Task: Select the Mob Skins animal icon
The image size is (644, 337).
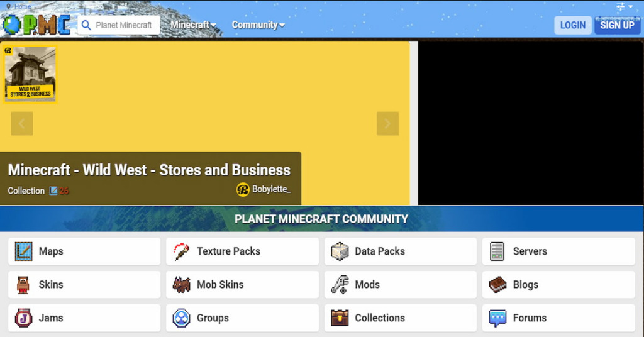Action: tap(182, 285)
